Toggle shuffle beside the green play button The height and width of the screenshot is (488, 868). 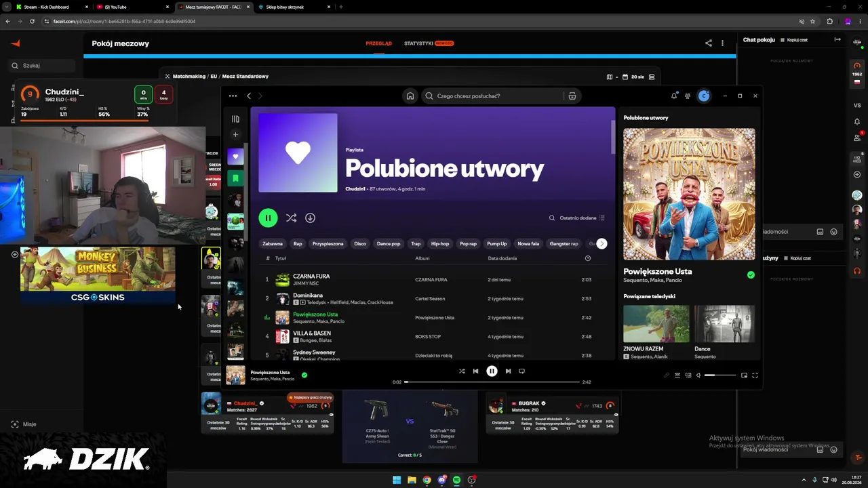(291, 218)
